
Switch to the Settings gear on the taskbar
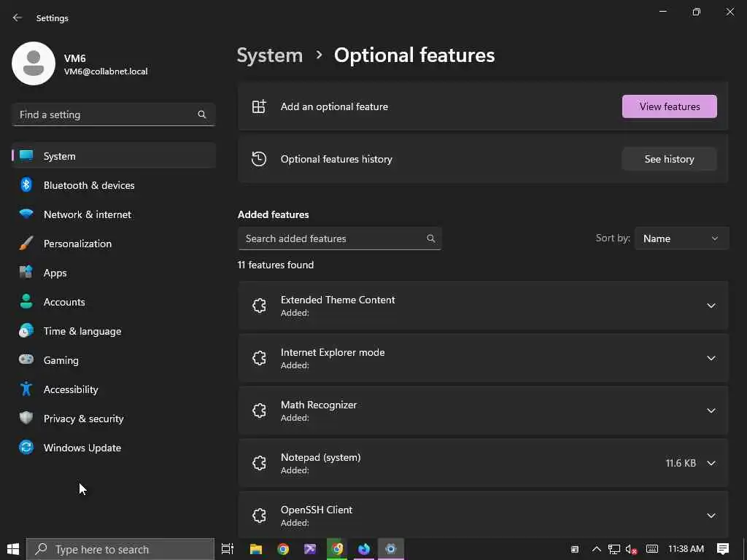(391, 549)
